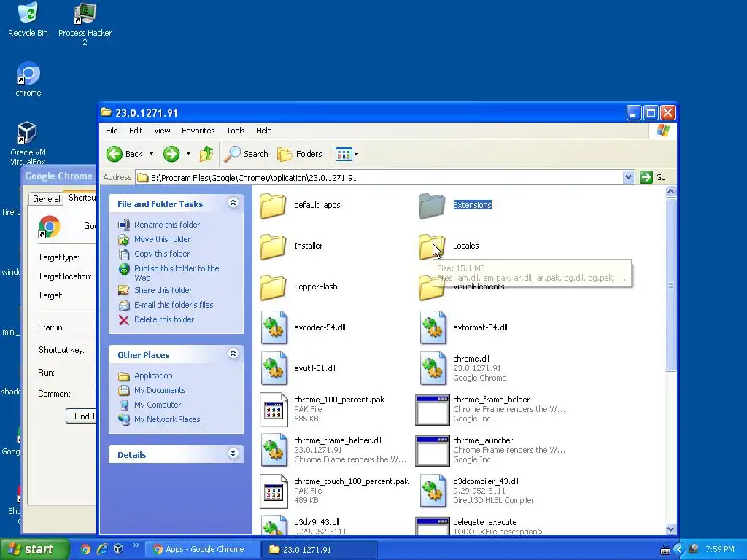The image size is (747, 560).
Task: Select chrome.dll file icon
Action: 433,368
